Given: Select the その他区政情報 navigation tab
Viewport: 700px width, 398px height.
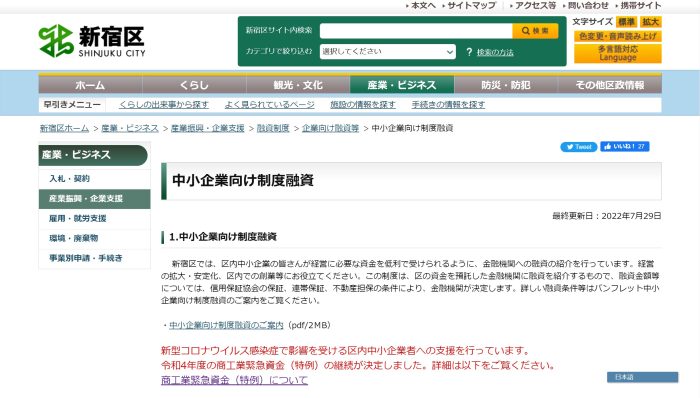Looking at the screenshot, I should (610, 84).
